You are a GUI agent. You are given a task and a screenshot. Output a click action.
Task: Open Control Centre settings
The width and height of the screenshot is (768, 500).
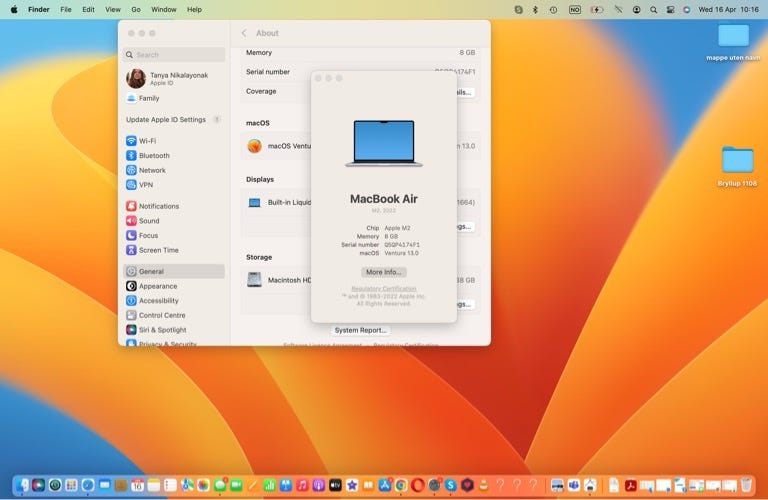pos(161,315)
